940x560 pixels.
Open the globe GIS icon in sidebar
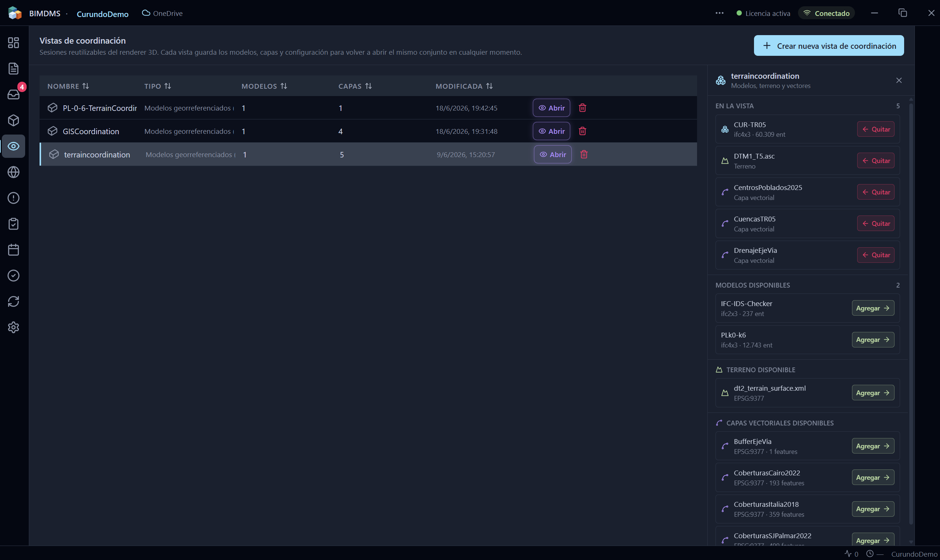(x=14, y=172)
